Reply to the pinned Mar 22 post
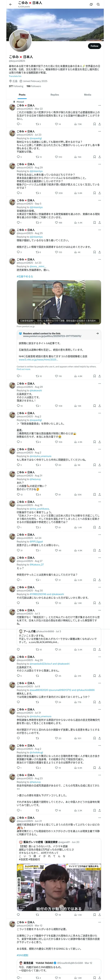This screenshot has height=980, width=110. (18, 124)
